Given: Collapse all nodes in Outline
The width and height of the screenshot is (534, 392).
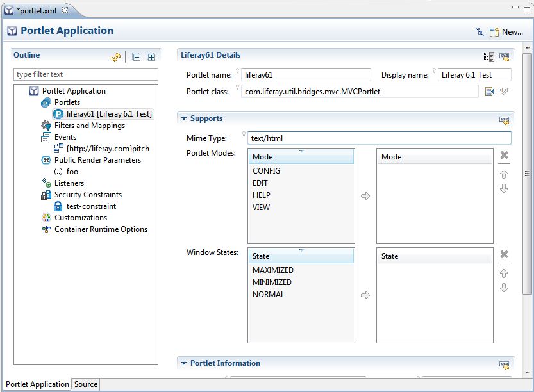Looking at the screenshot, I should (x=137, y=57).
